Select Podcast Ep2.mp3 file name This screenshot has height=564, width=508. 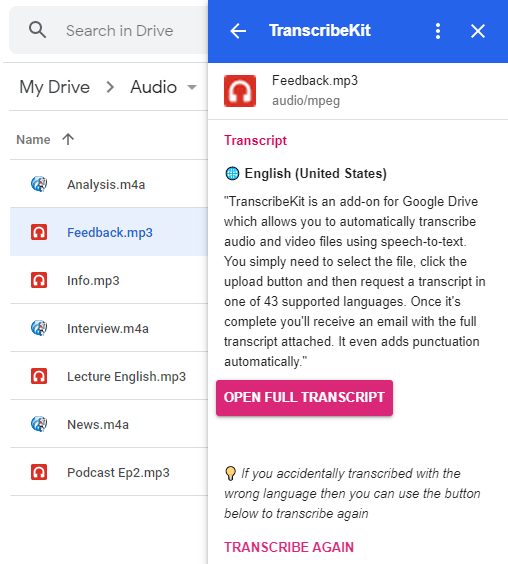(118, 473)
